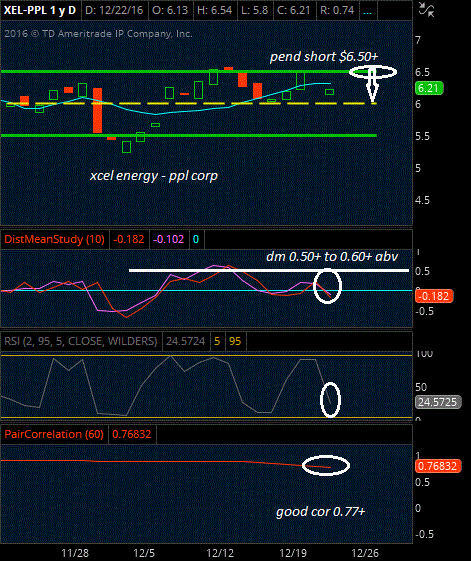Screen dimensions: 471x561
Task: Select the 'xcel energy - ppl corp' annotation
Action: tap(154, 176)
